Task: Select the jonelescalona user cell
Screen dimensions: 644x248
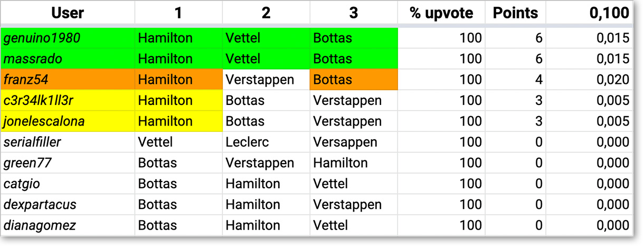Action: tap(68, 121)
